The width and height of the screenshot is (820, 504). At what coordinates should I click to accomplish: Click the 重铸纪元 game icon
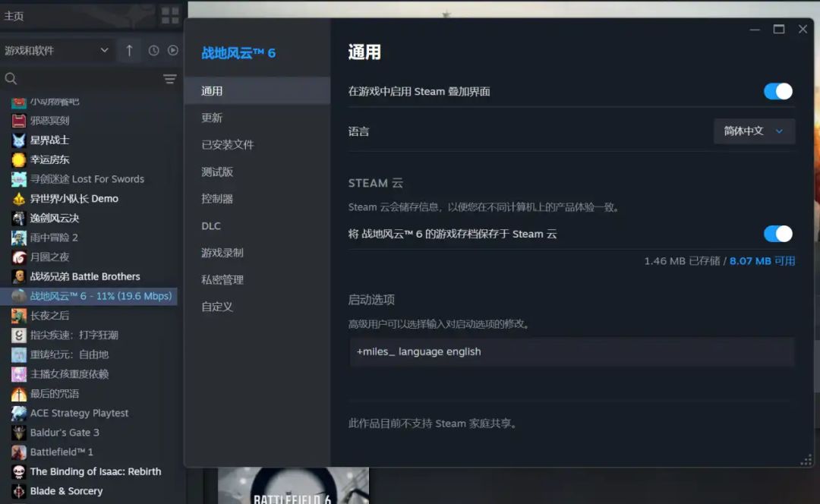click(19, 354)
